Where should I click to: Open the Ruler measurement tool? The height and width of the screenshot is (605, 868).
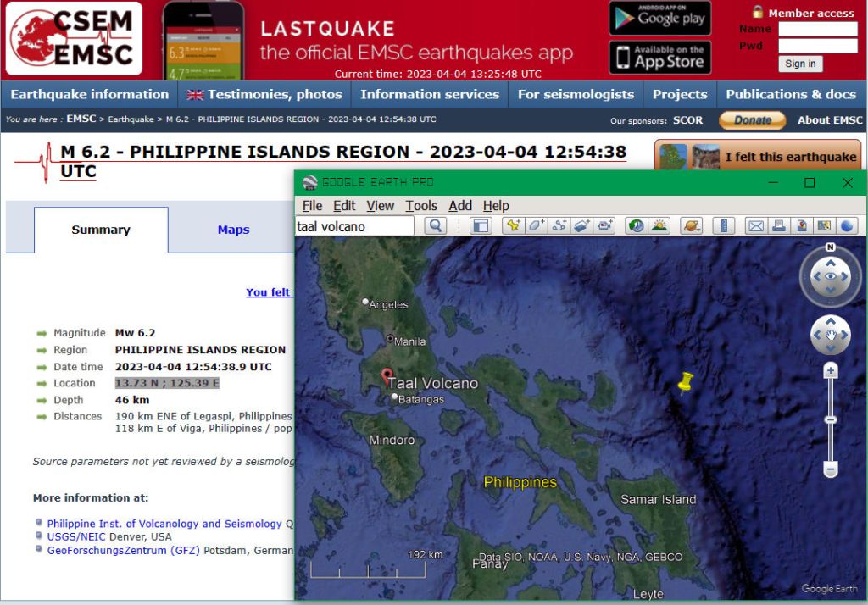coord(724,226)
